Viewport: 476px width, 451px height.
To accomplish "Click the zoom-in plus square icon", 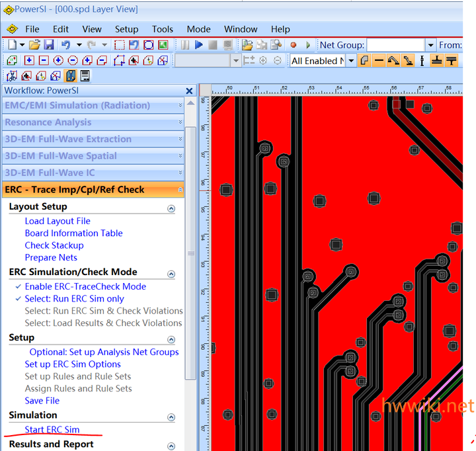I will [29, 61].
